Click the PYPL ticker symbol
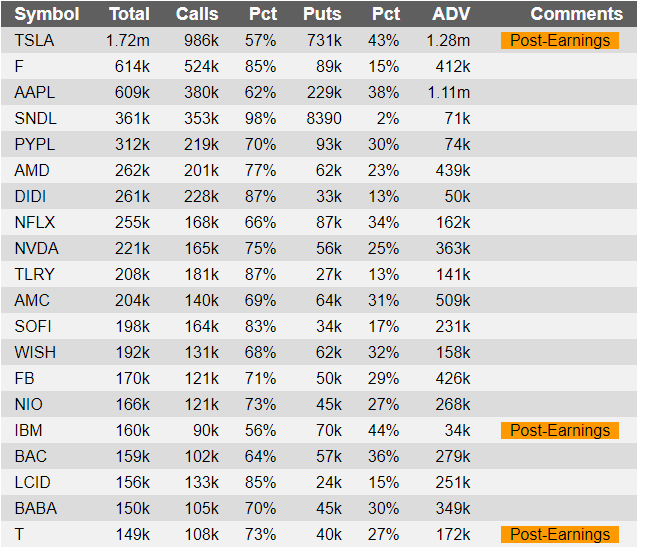Viewport: 671px width, 555px height. coord(35,145)
